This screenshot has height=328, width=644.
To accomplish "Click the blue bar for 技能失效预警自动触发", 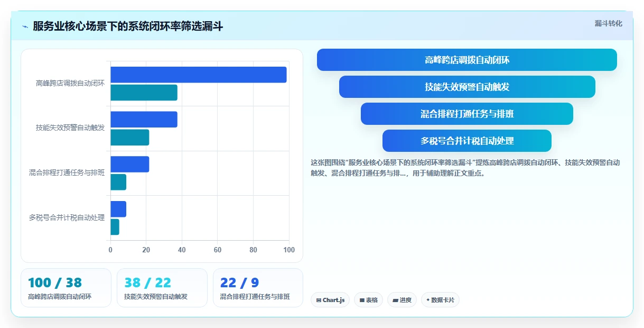I will [x=144, y=120].
